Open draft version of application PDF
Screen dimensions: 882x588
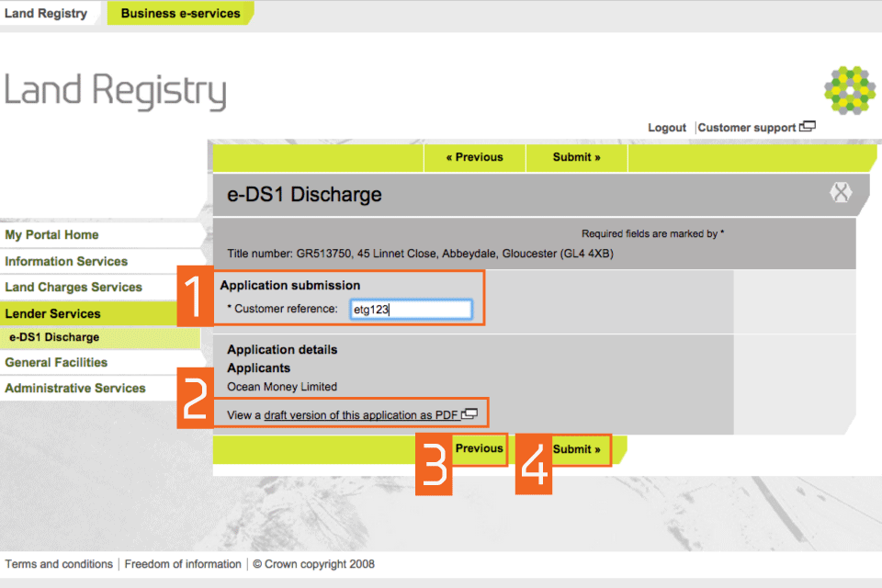(x=361, y=415)
